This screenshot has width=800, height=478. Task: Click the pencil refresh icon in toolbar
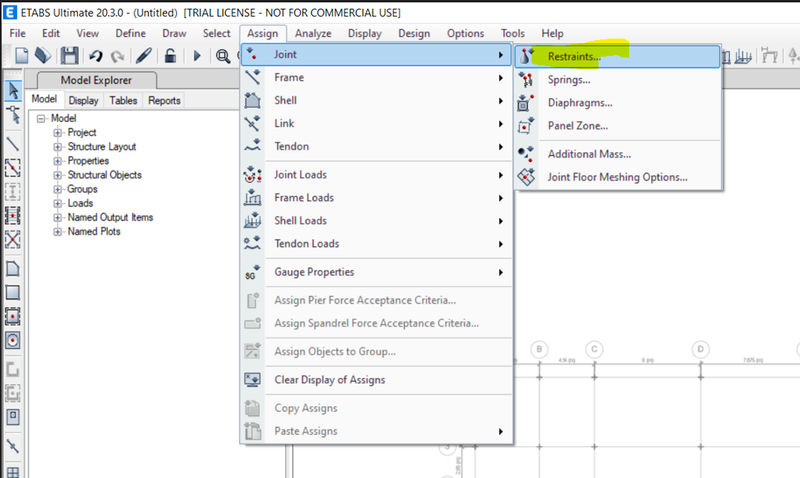(x=144, y=55)
